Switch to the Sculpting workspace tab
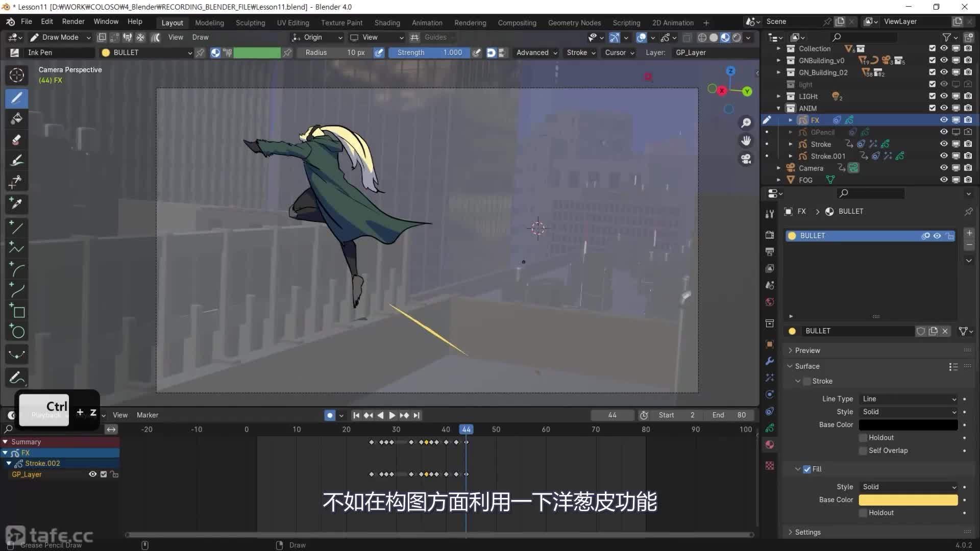 pos(250,23)
